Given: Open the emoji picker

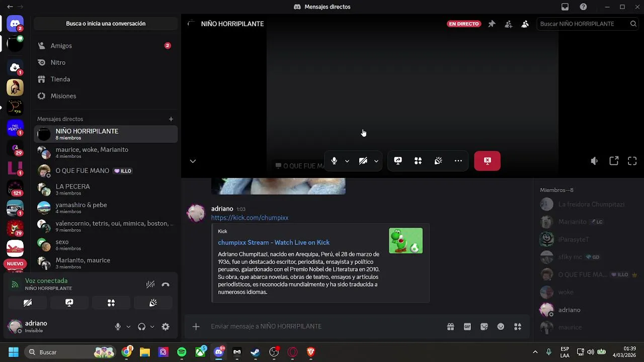Looking at the screenshot, I should click(x=501, y=327).
